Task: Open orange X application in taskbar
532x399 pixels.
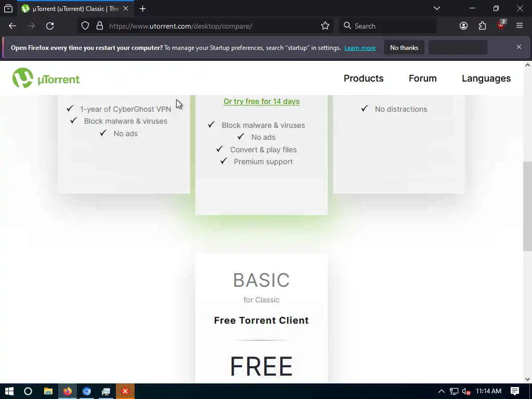Action: pos(125,391)
